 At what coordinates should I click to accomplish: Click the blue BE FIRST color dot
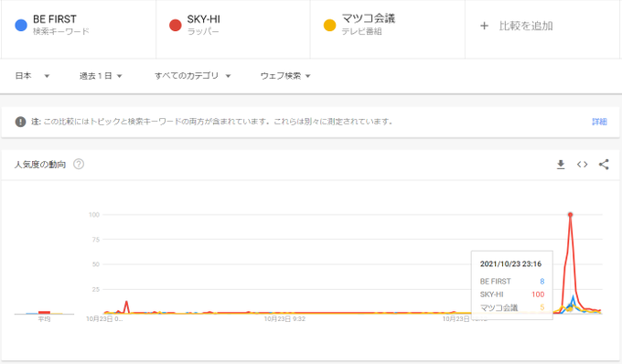point(21,25)
